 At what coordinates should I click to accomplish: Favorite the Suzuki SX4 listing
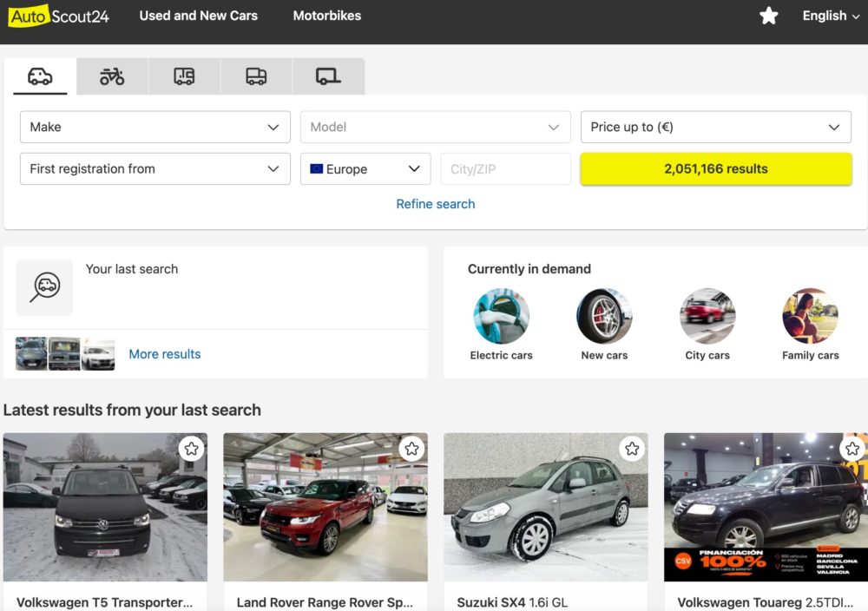(632, 449)
